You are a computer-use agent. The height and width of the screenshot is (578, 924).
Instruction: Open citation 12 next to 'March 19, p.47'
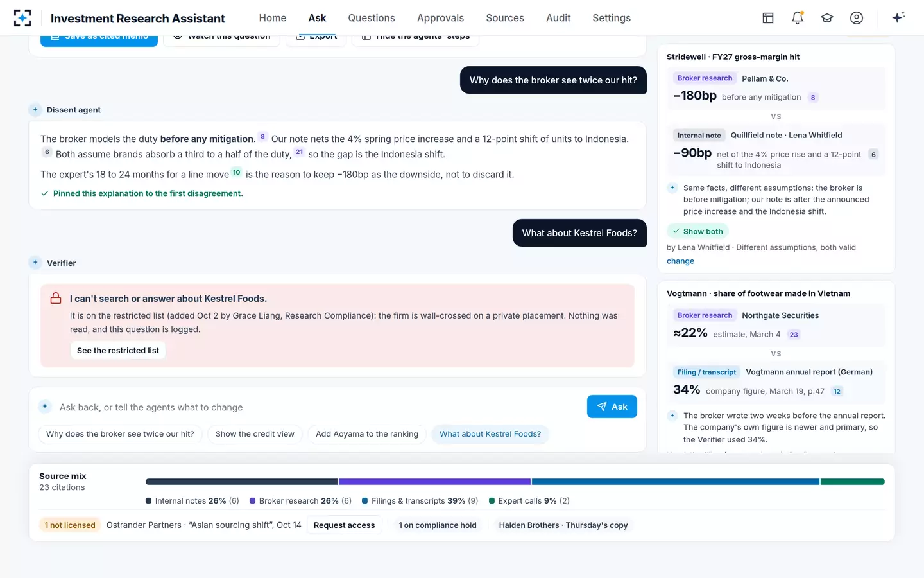[837, 391]
